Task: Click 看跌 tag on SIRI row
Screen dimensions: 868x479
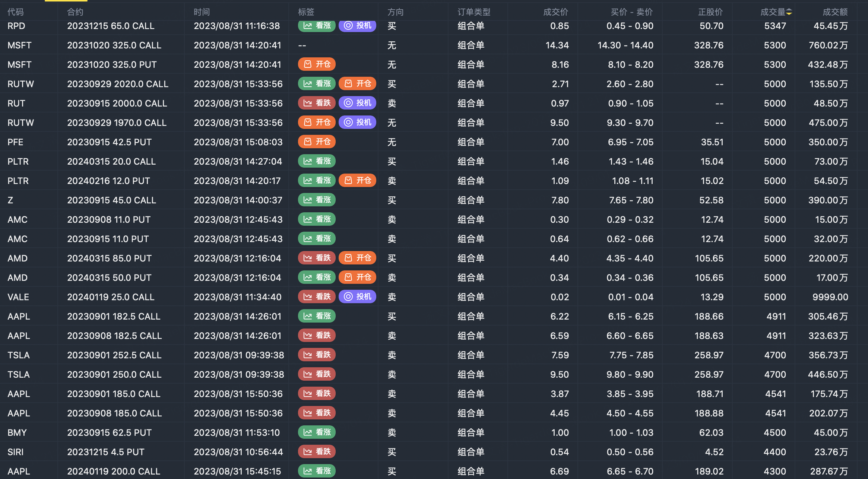Action: [x=317, y=452]
